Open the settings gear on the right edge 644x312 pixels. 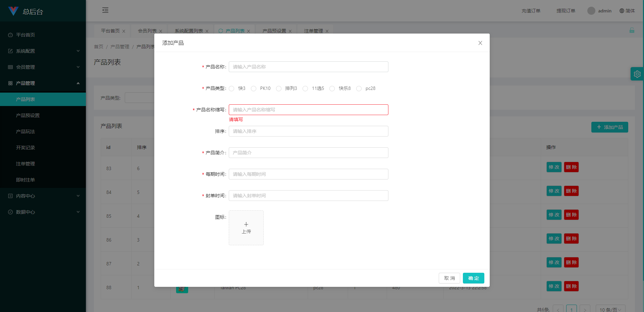click(637, 74)
